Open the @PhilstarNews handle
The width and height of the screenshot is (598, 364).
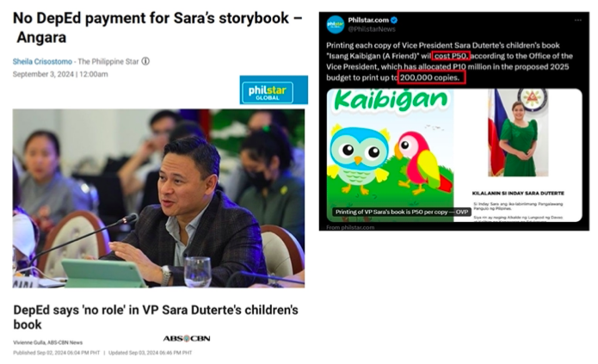[372, 29]
